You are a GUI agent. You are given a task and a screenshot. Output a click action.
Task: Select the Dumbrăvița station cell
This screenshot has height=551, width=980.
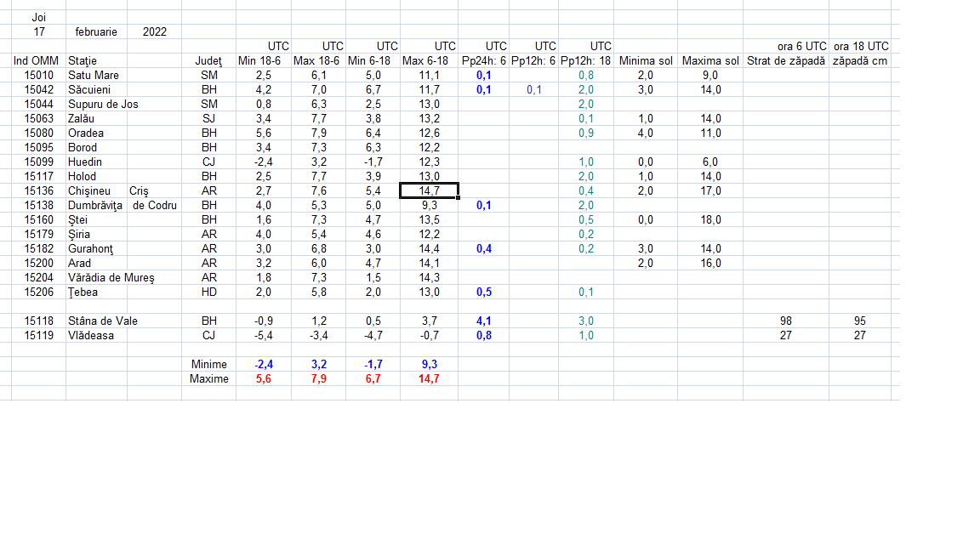(95, 205)
